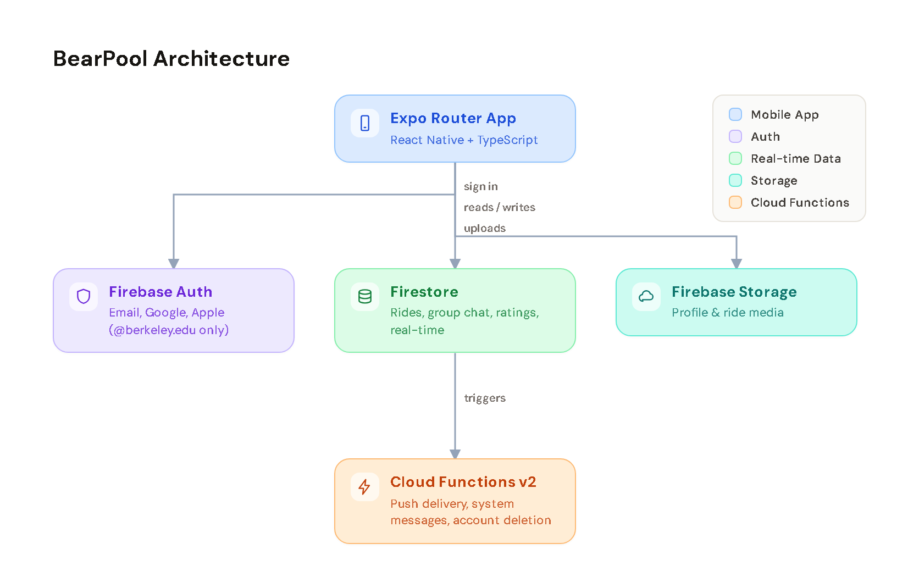Screen dimensions: 919x588
Task: Click the Mobile App legend label
Action: pyautogui.click(x=785, y=115)
